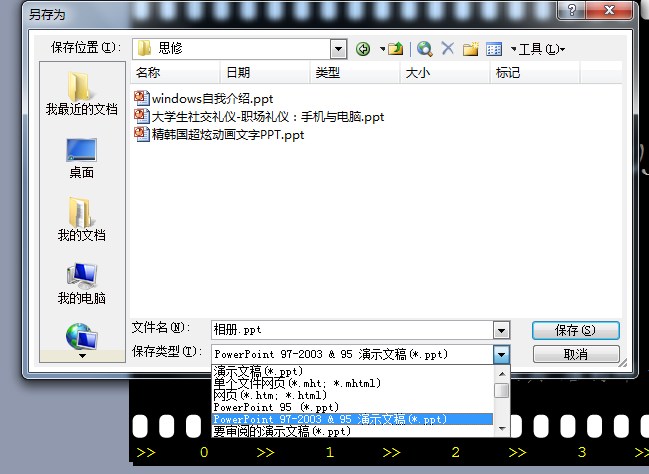Expand the 文件名 history dropdown
Image resolution: width=649 pixels, height=474 pixels.
click(x=501, y=330)
